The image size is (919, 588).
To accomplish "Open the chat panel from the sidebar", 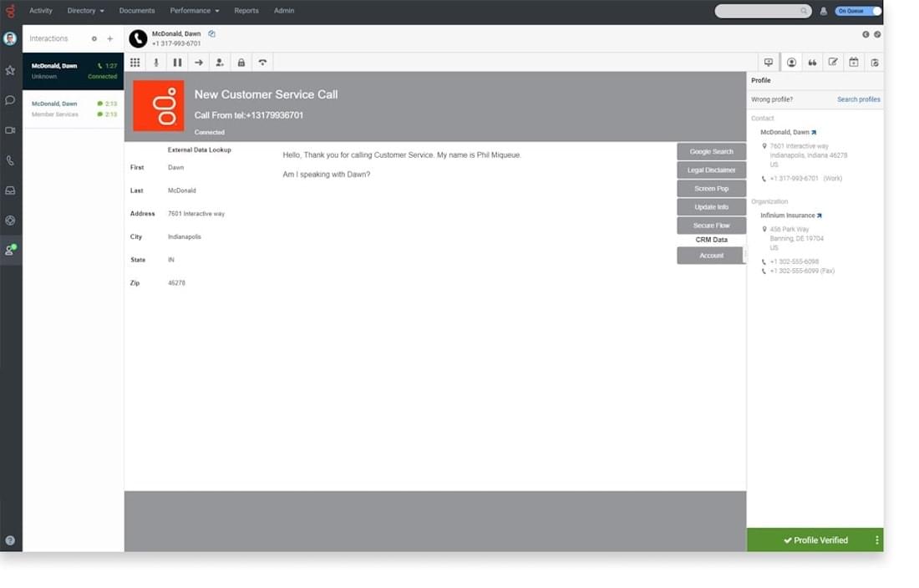I will 10,99.
